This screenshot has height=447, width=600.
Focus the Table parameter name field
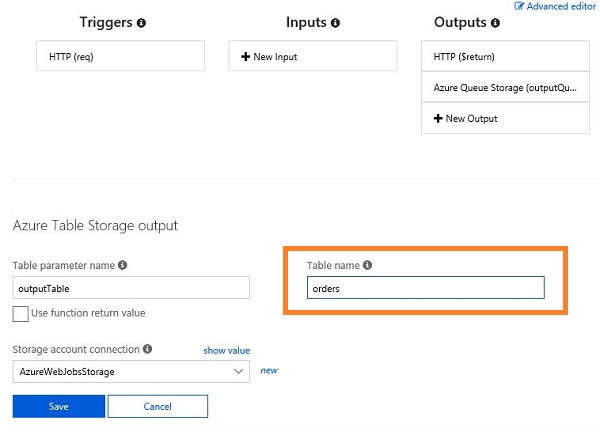(x=130, y=288)
